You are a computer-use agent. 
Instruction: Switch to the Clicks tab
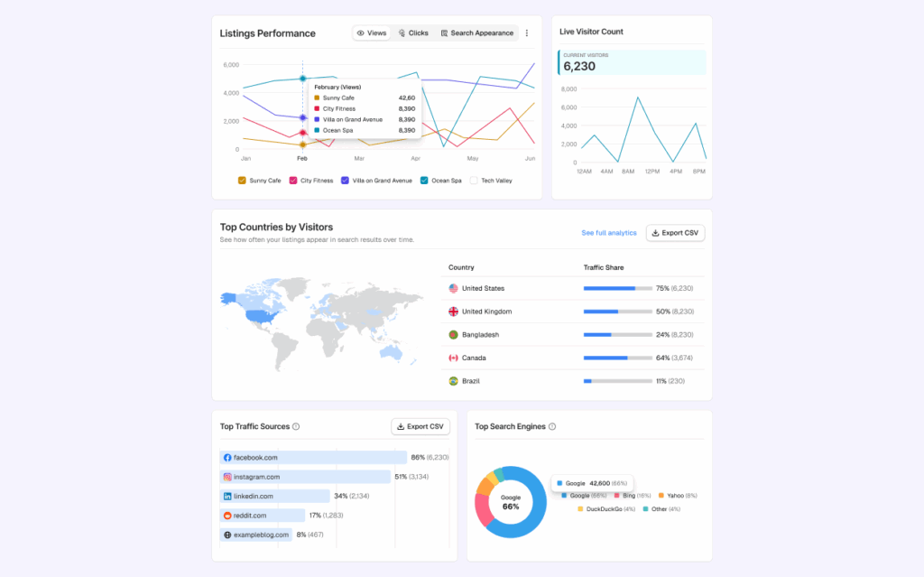click(x=412, y=33)
